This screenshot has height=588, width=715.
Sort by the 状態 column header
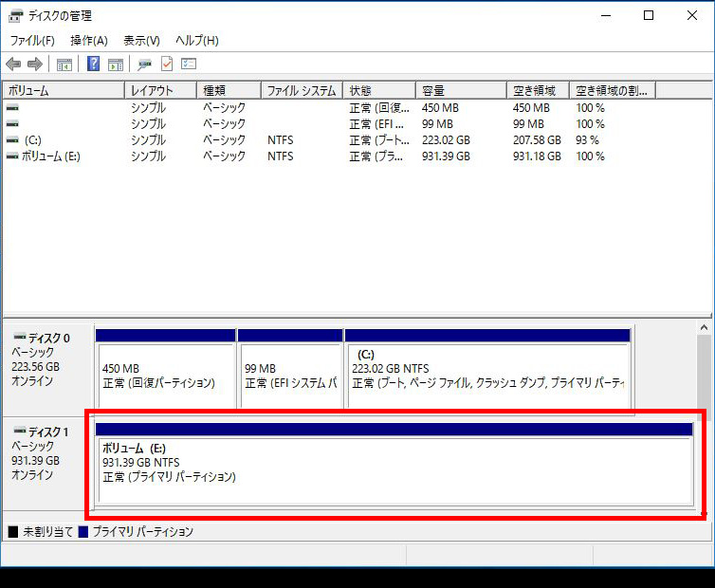pyautogui.click(x=379, y=90)
